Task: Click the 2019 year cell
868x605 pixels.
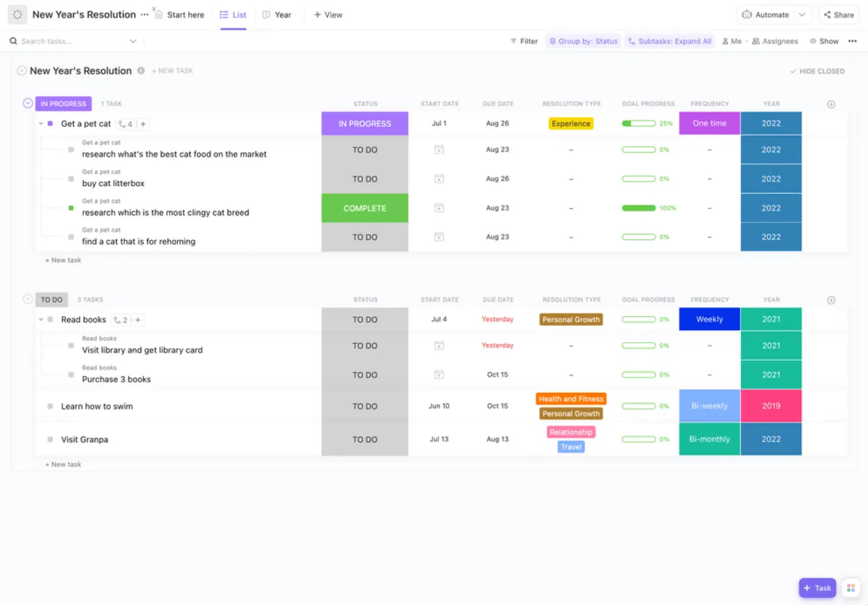Action: click(771, 406)
